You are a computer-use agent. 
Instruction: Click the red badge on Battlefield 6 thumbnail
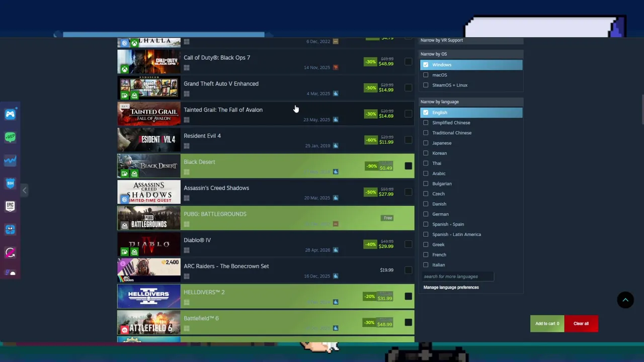tap(124, 330)
